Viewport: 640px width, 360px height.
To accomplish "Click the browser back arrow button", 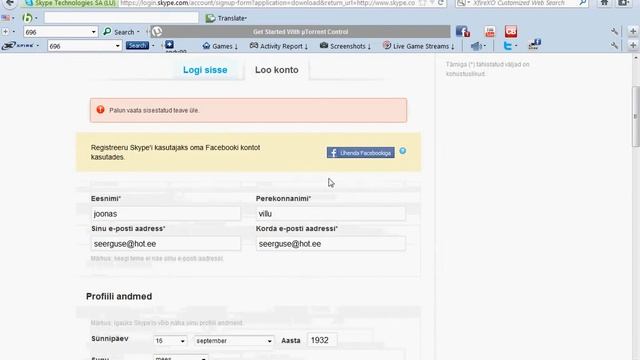I will 9,3.
